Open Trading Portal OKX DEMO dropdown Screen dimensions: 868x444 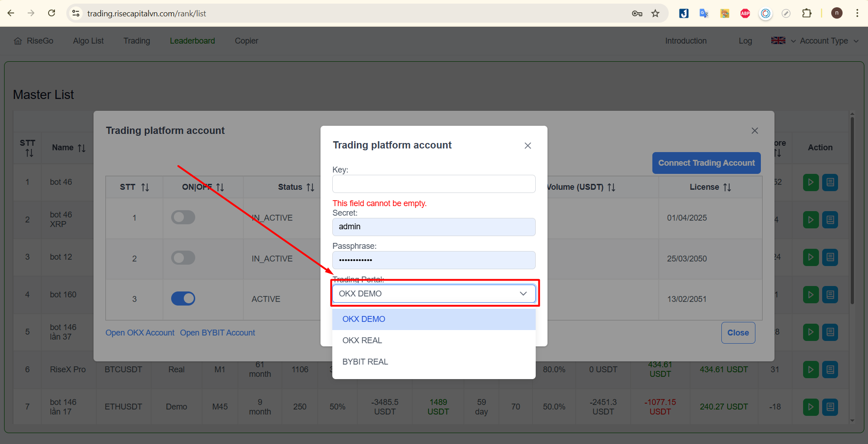click(x=434, y=294)
